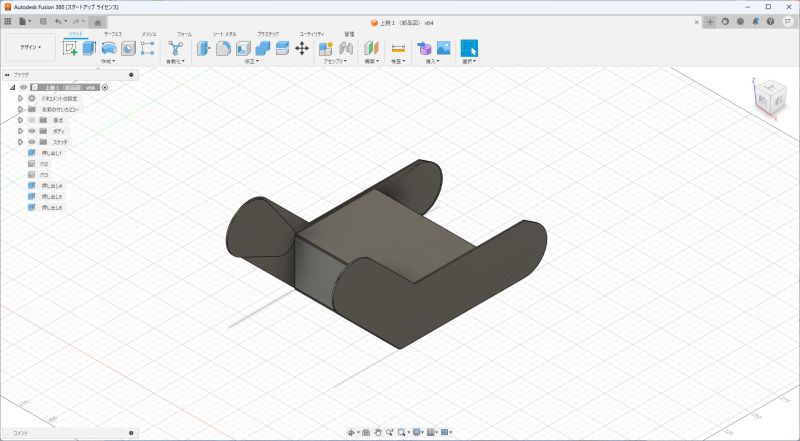Open the Grid and Snaps settings
The width and height of the screenshot is (800, 441).
point(432,432)
